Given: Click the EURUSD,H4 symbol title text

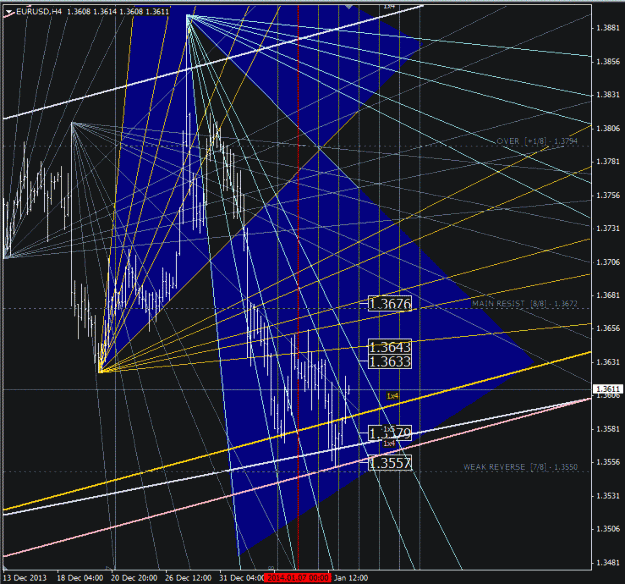Looking at the screenshot, I should click(39, 12).
